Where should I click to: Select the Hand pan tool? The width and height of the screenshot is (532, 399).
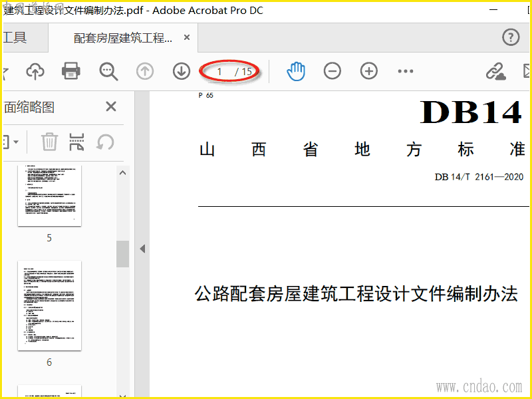[296, 71]
